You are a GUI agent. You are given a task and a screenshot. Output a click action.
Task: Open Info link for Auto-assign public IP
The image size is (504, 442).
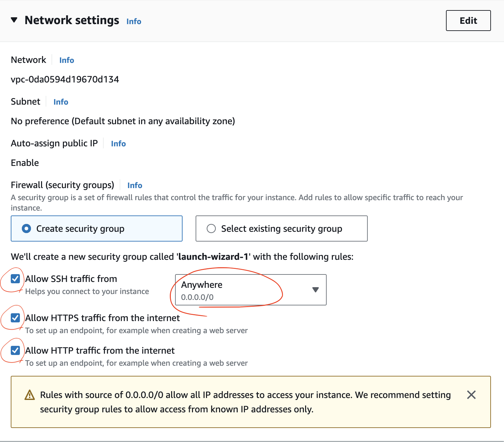(118, 144)
